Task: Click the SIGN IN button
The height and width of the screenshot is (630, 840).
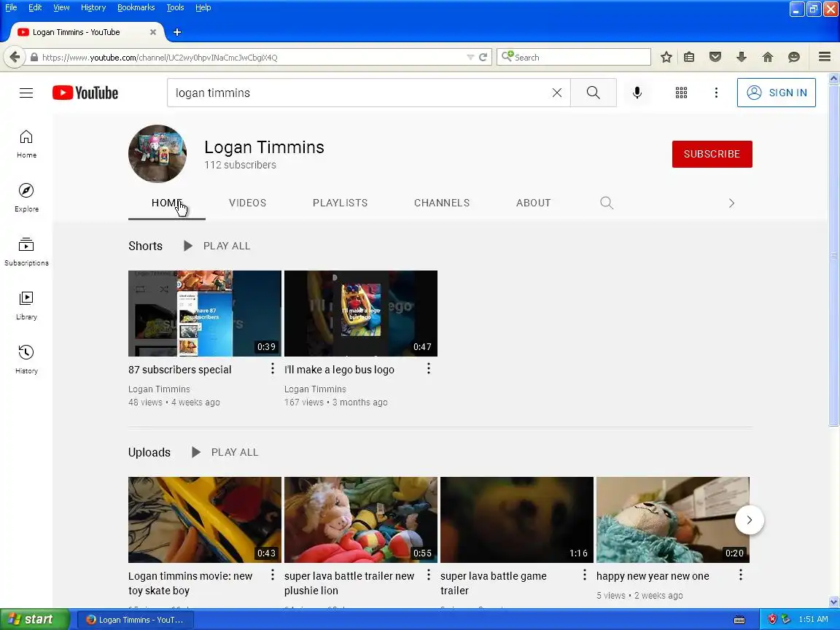Action: [x=777, y=93]
